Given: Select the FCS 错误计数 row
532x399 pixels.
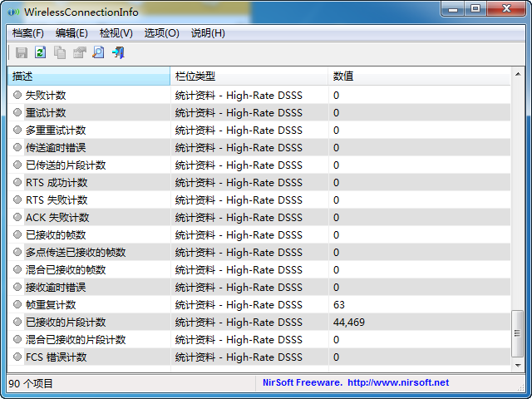Looking at the screenshot, I should pyautogui.click(x=259, y=357).
